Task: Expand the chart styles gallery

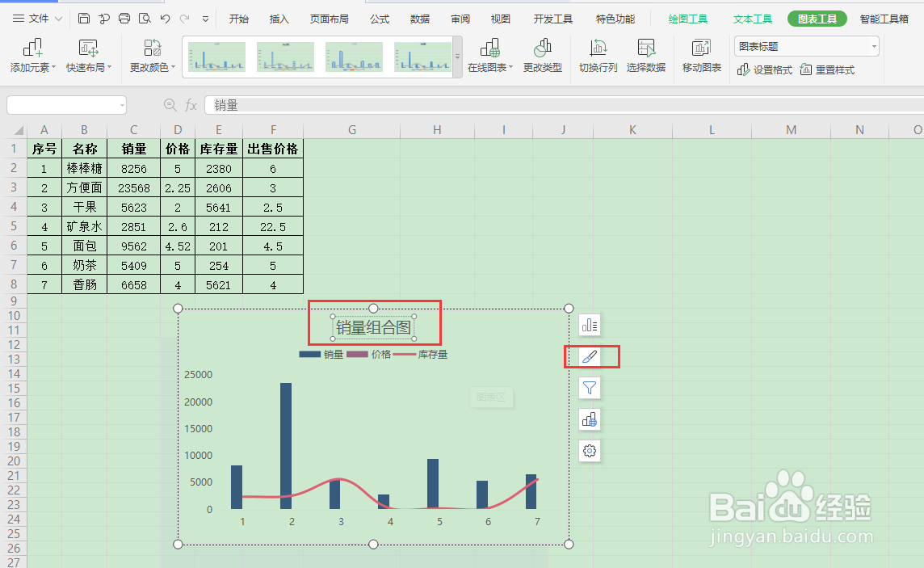Action: (457, 57)
